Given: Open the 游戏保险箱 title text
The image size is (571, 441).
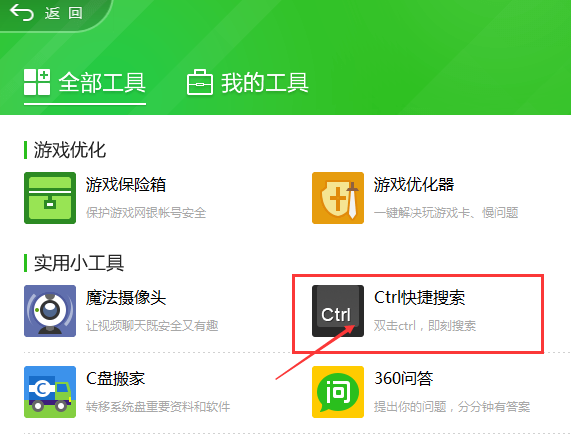Looking at the screenshot, I should click(126, 185).
